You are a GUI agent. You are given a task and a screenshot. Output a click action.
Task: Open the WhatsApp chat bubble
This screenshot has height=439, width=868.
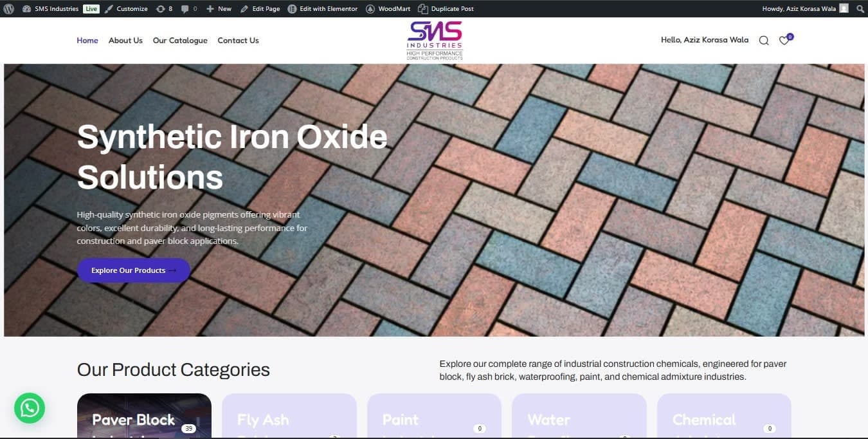(x=30, y=408)
